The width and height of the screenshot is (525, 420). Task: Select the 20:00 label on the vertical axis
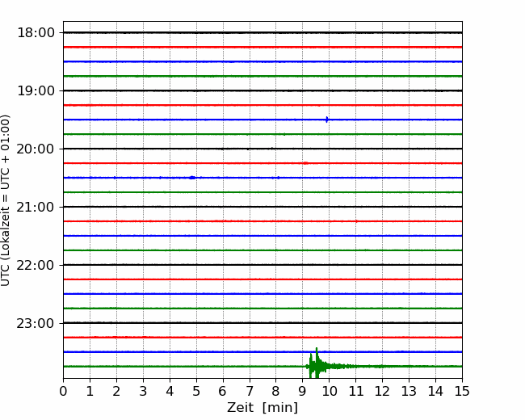(x=36, y=149)
